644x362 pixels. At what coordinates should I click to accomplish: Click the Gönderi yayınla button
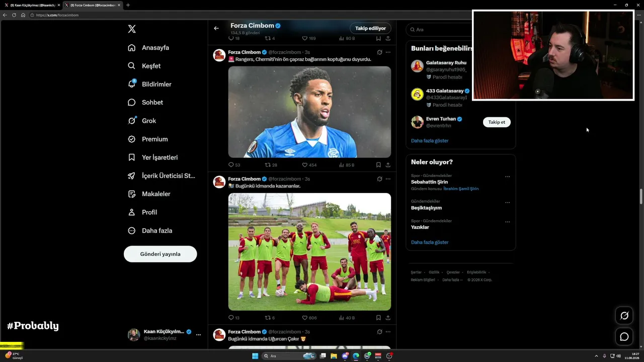[x=160, y=254]
